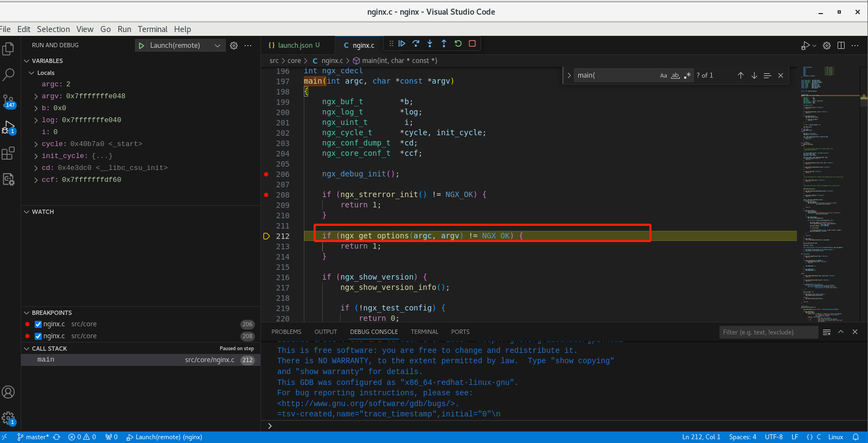The image size is (868, 443).
Task: Expand the argv variable
Action: point(36,96)
